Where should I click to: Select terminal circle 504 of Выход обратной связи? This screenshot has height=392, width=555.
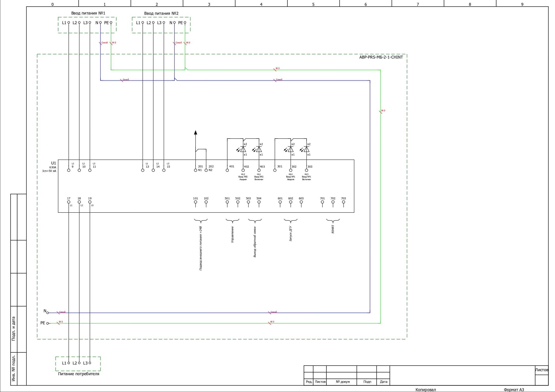click(259, 202)
